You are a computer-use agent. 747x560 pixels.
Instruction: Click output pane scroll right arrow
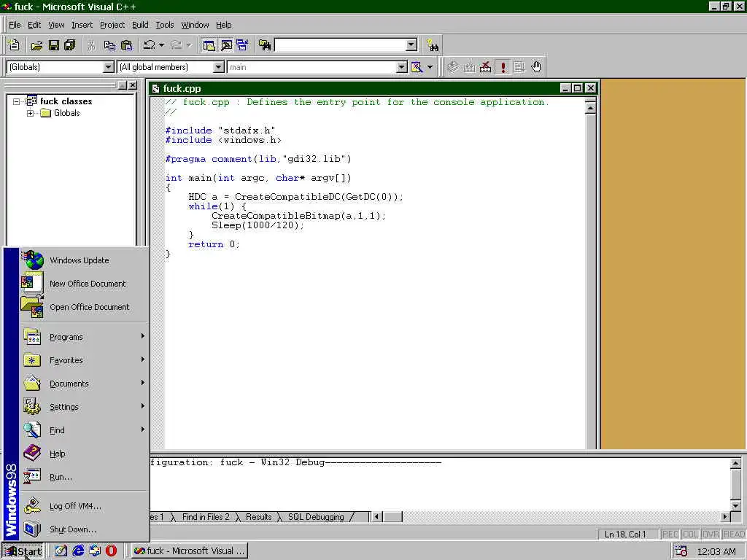click(x=725, y=517)
